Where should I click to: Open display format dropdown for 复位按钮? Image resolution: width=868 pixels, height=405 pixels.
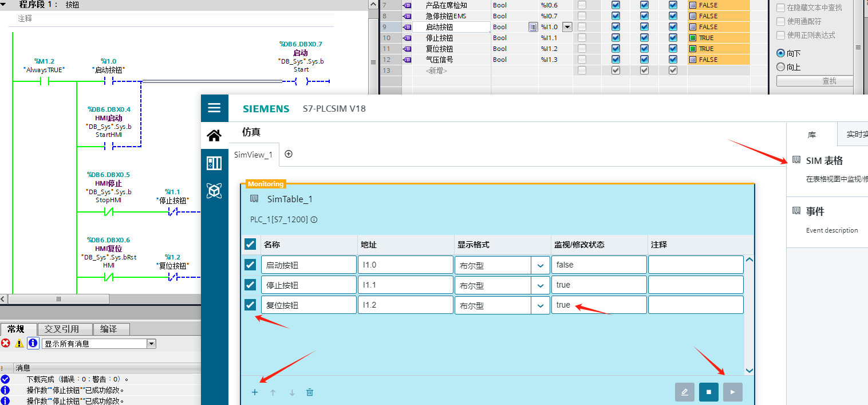click(540, 305)
